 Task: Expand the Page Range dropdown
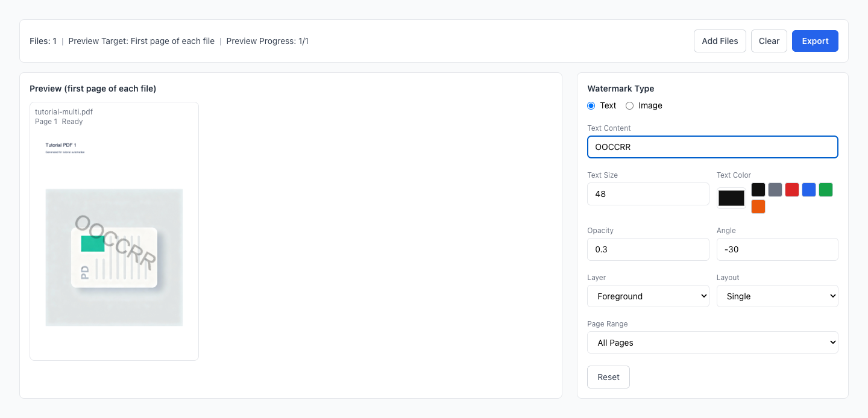click(712, 343)
